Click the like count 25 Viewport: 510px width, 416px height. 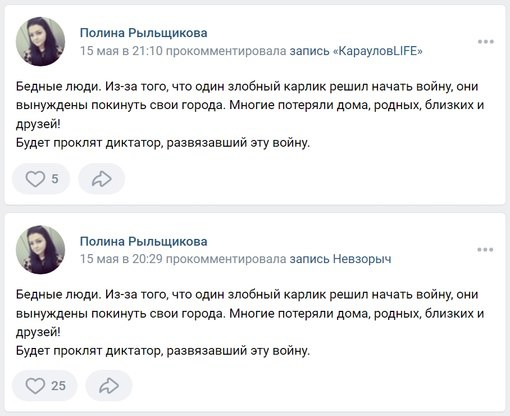58,386
